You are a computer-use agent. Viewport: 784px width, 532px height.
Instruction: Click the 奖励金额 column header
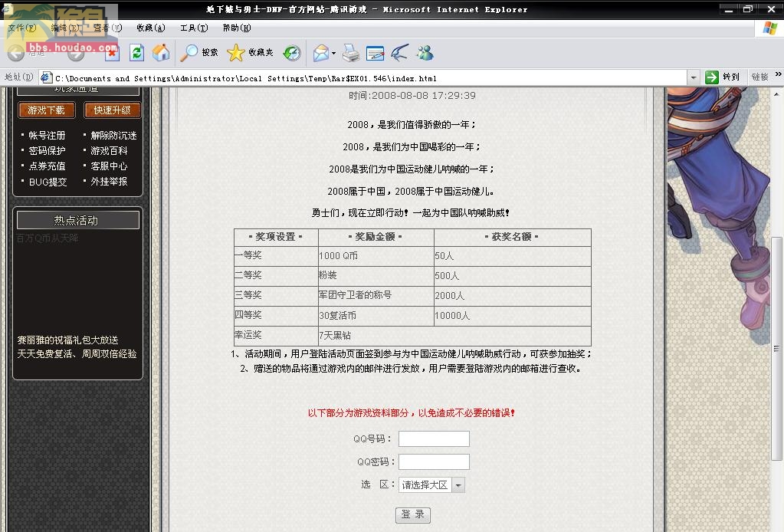(376, 237)
